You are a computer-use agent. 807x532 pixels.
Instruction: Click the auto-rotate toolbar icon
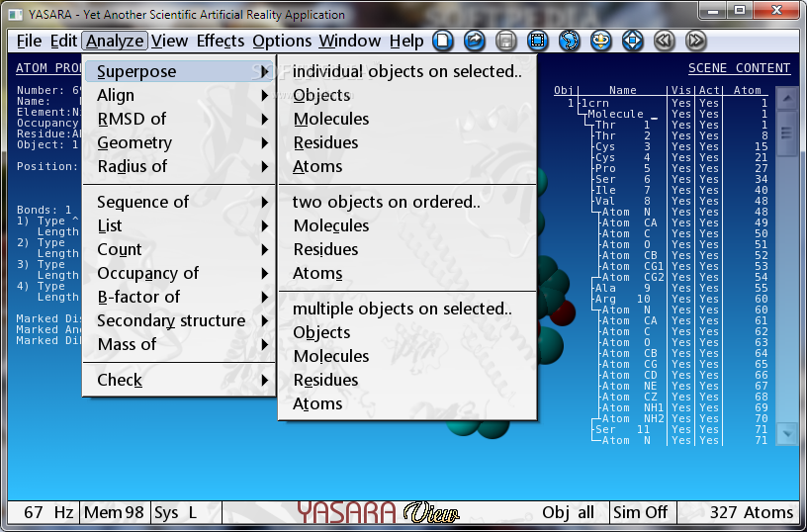click(600, 41)
